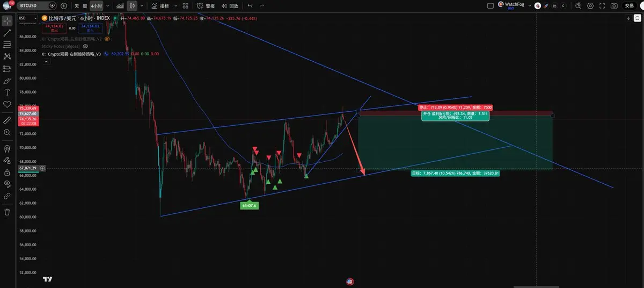The image size is (644, 288).
Task: Select the trend line drawing tool
Action: [7, 33]
